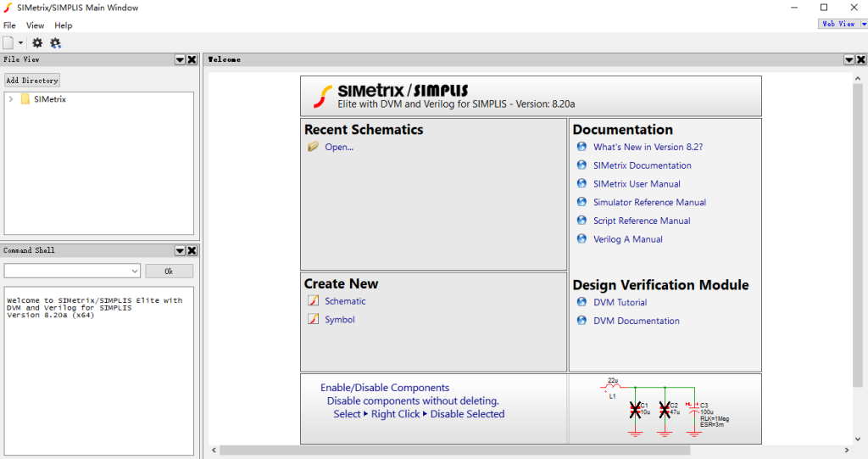This screenshot has height=459, width=868.
Task: Click globe icon beside DVM Documentation
Action: point(581,320)
